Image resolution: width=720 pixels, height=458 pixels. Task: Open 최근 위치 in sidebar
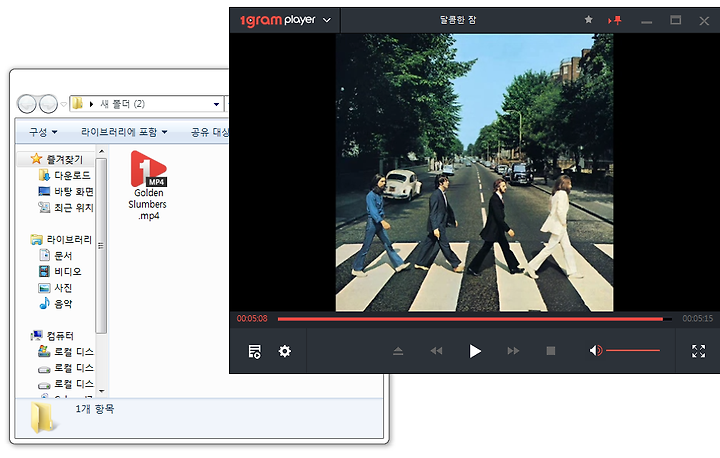65,208
